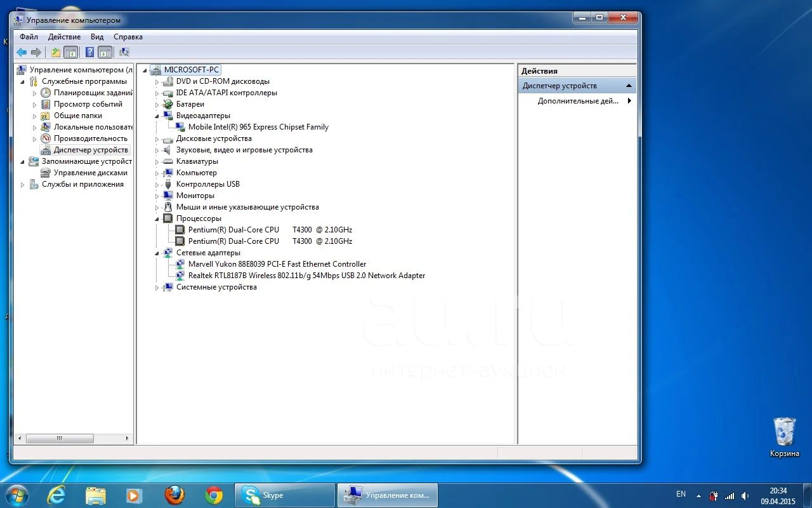Toggle the show/hide Action pane button
The image size is (812, 508).
click(105, 52)
